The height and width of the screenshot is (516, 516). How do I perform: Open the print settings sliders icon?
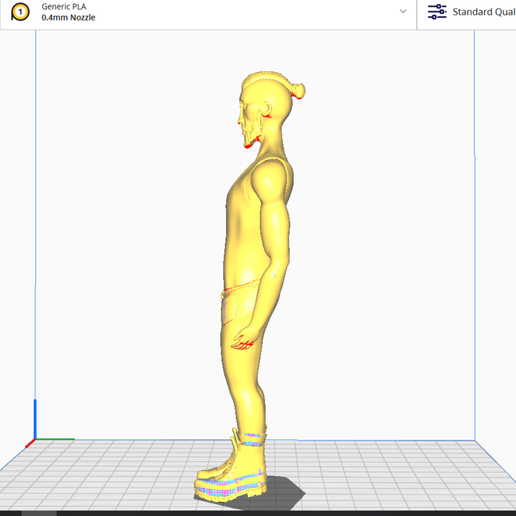point(437,12)
